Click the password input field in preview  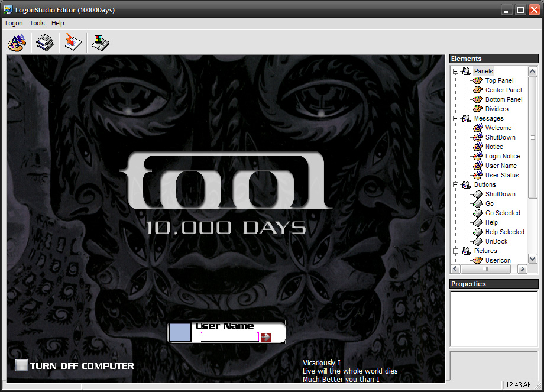tap(229, 337)
